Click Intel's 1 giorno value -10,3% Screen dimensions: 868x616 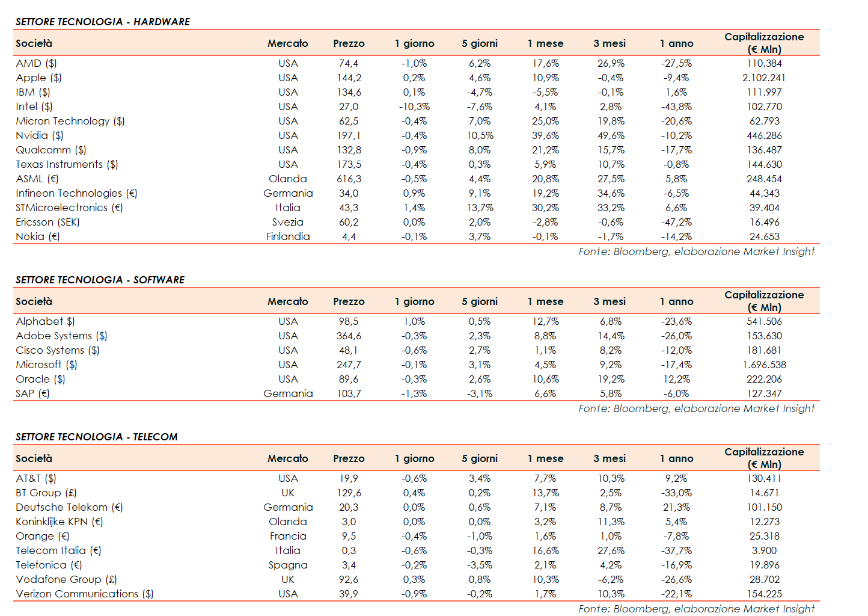[x=414, y=106]
